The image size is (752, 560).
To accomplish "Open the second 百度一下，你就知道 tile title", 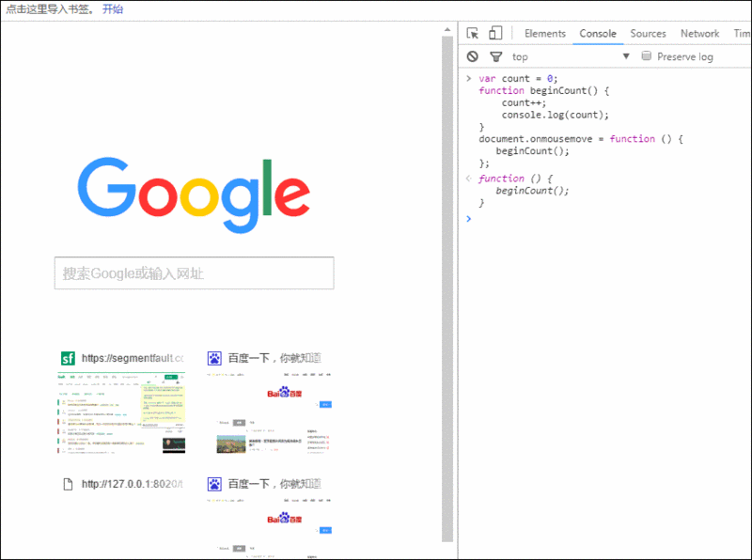I will pos(274,484).
